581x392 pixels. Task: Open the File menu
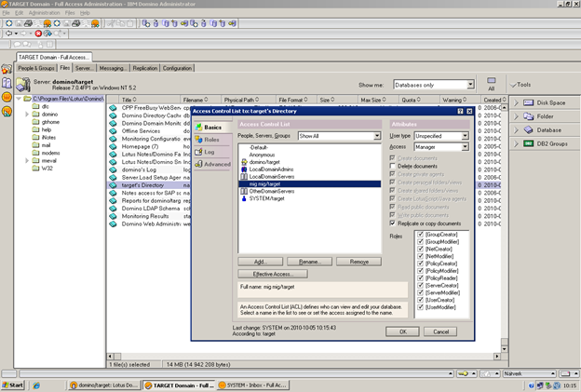click(x=6, y=13)
